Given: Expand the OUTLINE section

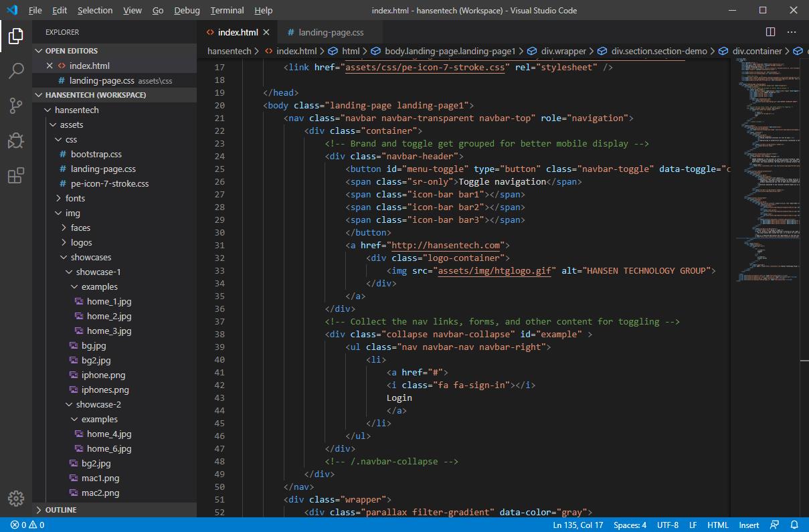Looking at the screenshot, I should point(60,510).
